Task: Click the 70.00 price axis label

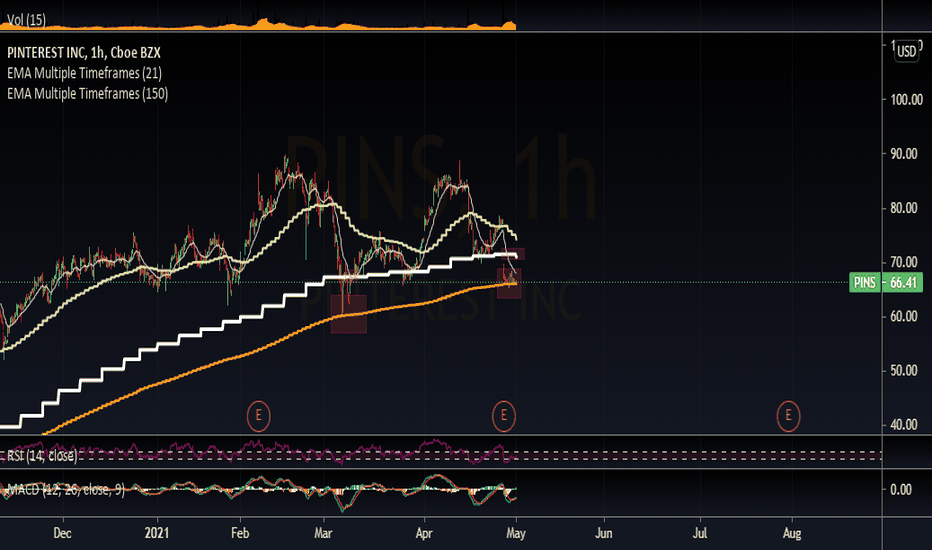Action: point(903,262)
